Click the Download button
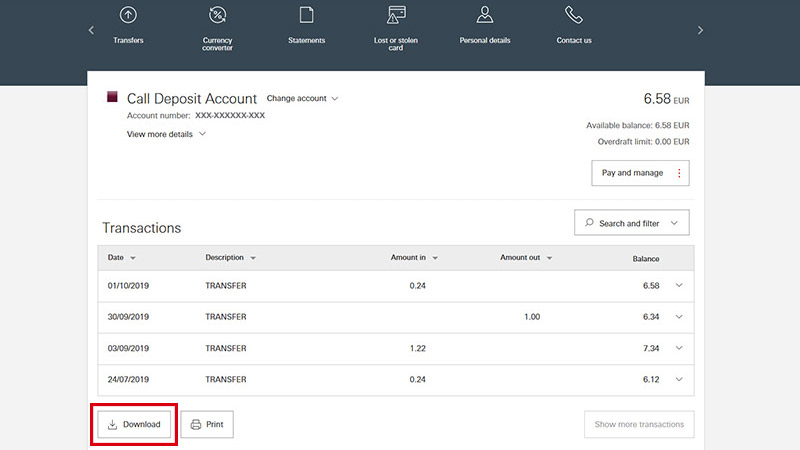Viewport: 800px width, 450px height. (134, 424)
